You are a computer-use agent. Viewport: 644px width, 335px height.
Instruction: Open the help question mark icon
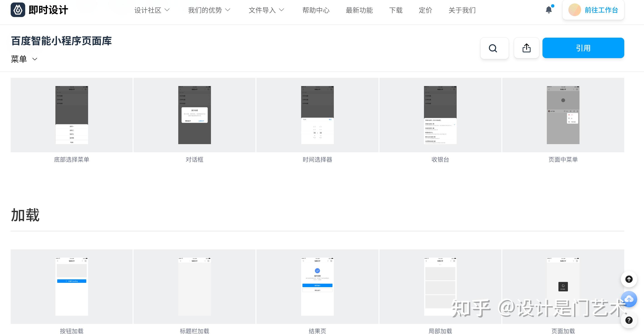point(629,320)
